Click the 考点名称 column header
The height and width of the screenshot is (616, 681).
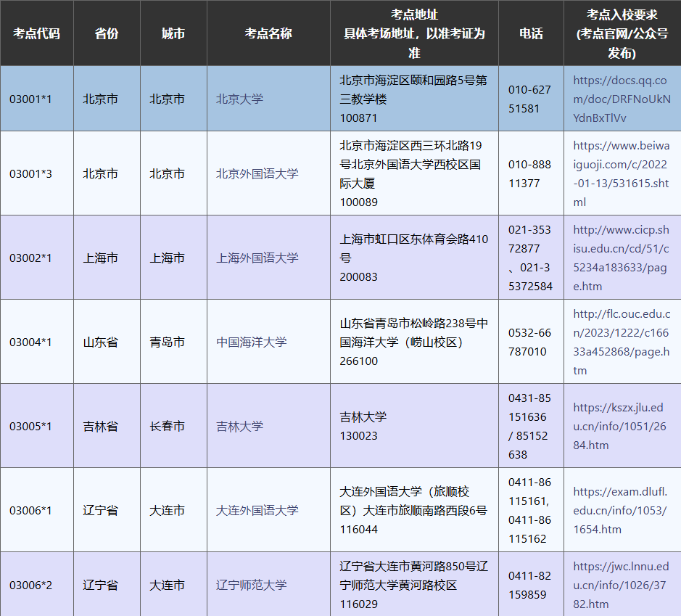pyautogui.click(x=268, y=34)
